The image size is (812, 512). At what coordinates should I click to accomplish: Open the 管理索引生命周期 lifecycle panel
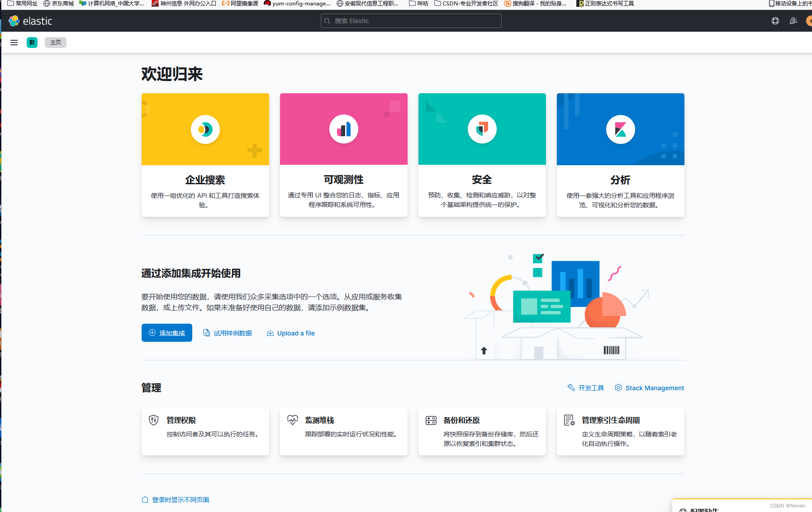point(620,431)
